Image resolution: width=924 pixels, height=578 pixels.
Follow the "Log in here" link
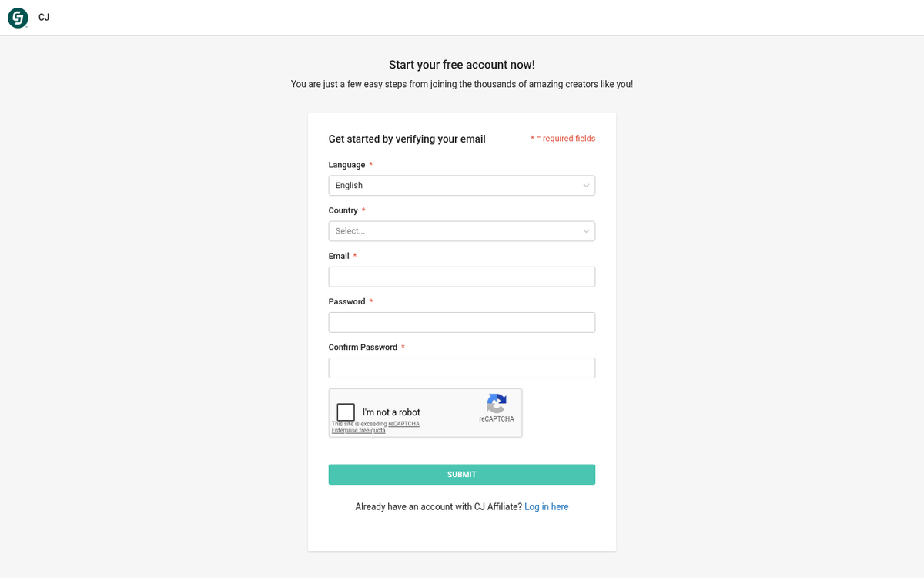[546, 506]
